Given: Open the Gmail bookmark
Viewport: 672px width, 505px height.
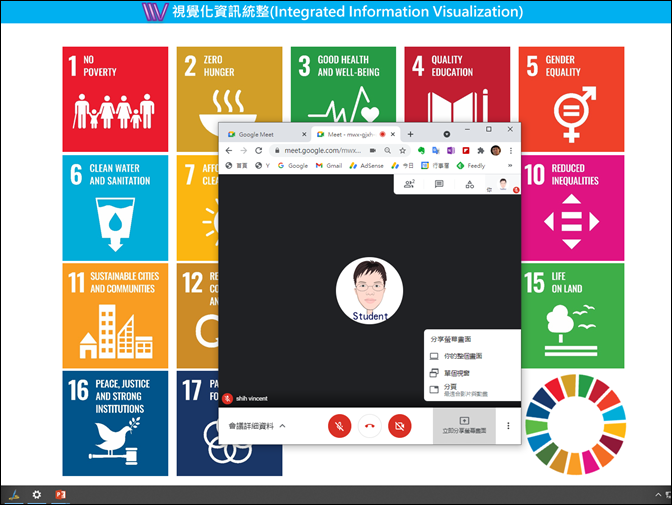Looking at the screenshot, I should click(x=329, y=165).
